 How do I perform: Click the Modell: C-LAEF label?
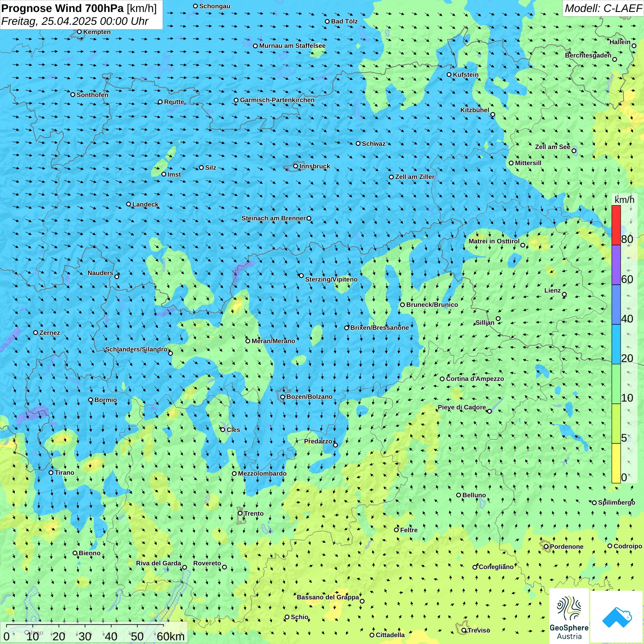[x=603, y=8]
